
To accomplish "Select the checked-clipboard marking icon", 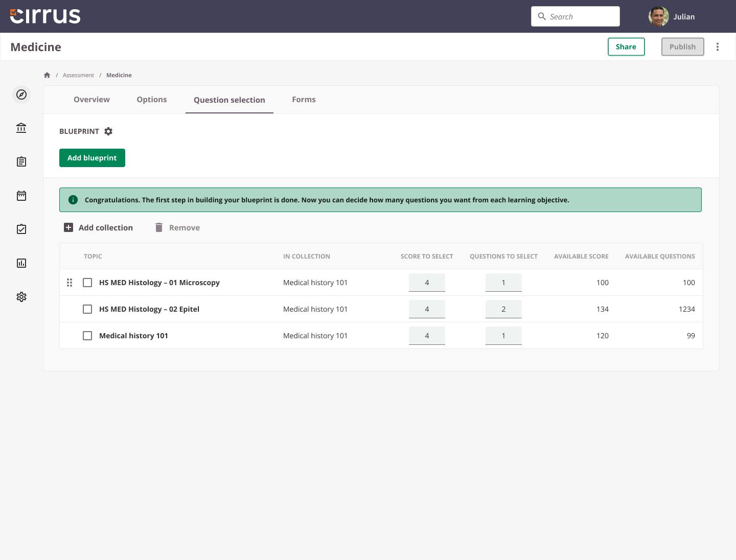I will 21,229.
